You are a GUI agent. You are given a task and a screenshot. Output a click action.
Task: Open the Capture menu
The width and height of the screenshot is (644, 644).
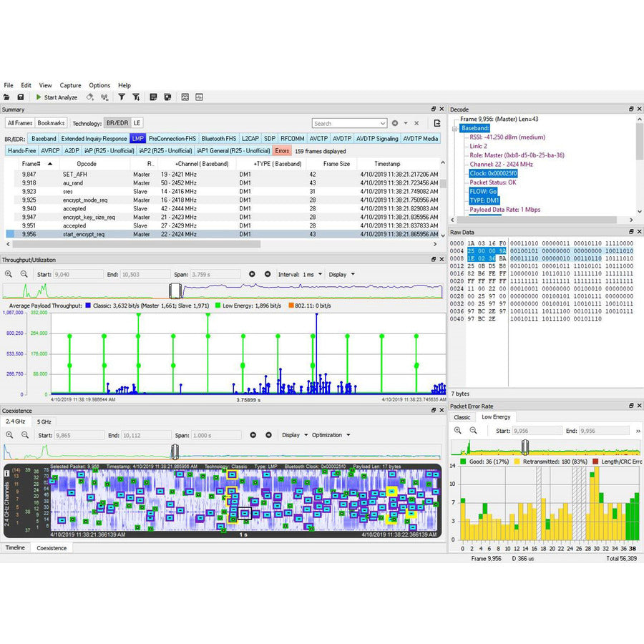click(x=70, y=84)
